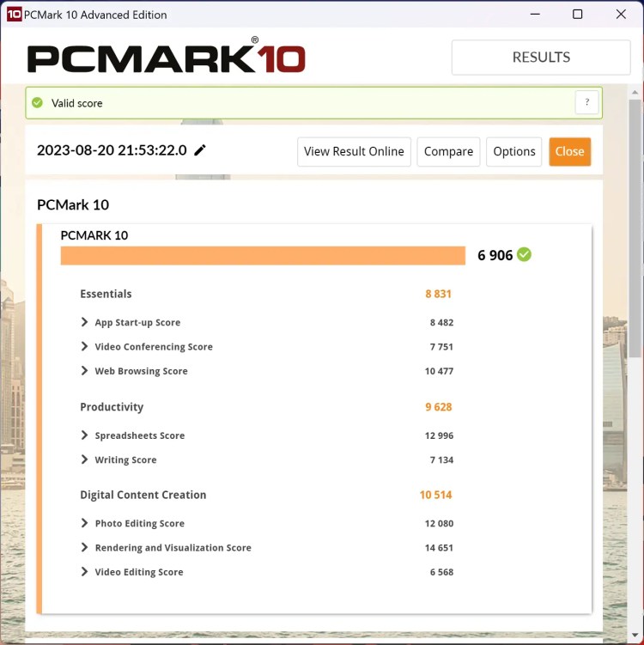
Task: Click the timestamp 2023-08-20 21:53:22.0
Action: [112, 150]
